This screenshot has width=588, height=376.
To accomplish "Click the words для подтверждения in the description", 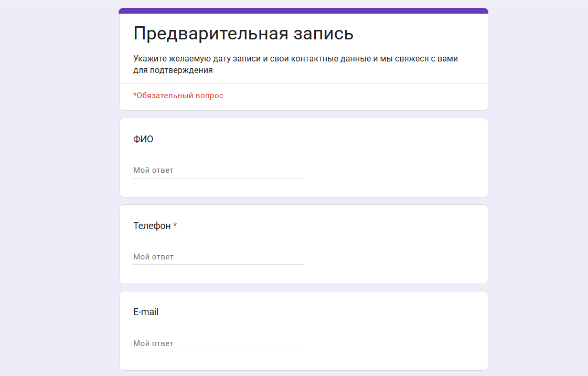I will [173, 70].
